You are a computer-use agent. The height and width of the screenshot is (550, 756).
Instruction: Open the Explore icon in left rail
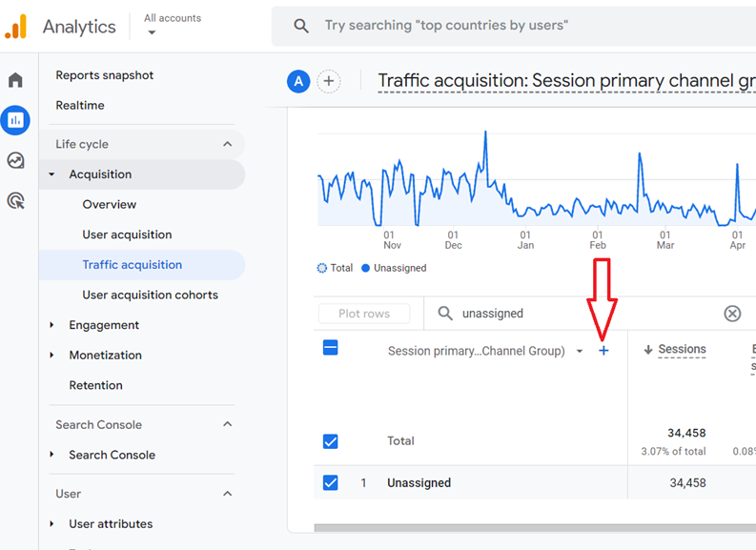(15, 160)
